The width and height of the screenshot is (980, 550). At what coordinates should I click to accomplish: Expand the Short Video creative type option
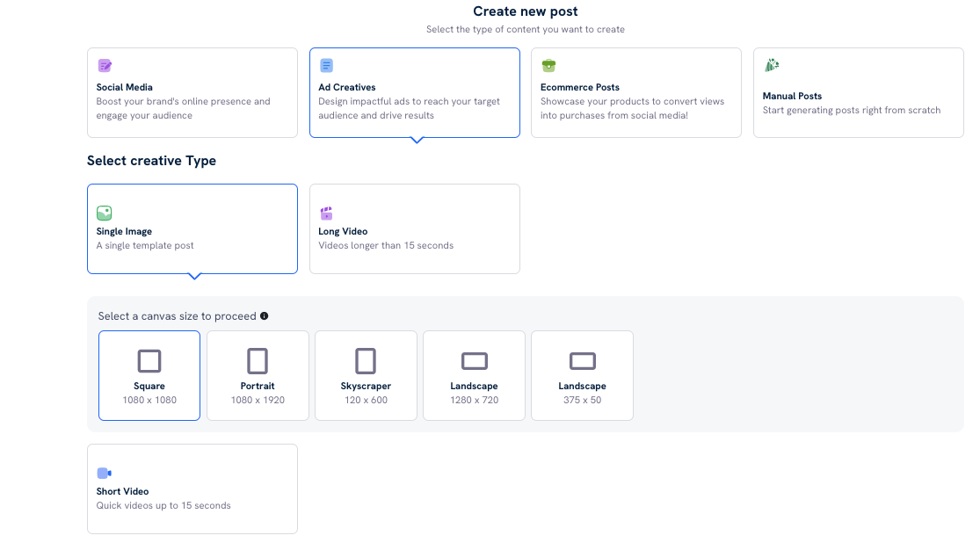(192, 488)
